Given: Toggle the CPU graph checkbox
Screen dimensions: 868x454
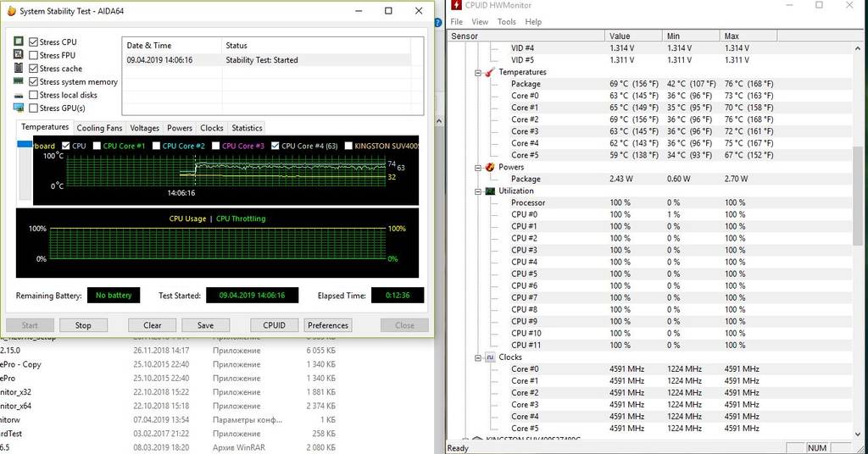Looking at the screenshot, I should [x=66, y=146].
